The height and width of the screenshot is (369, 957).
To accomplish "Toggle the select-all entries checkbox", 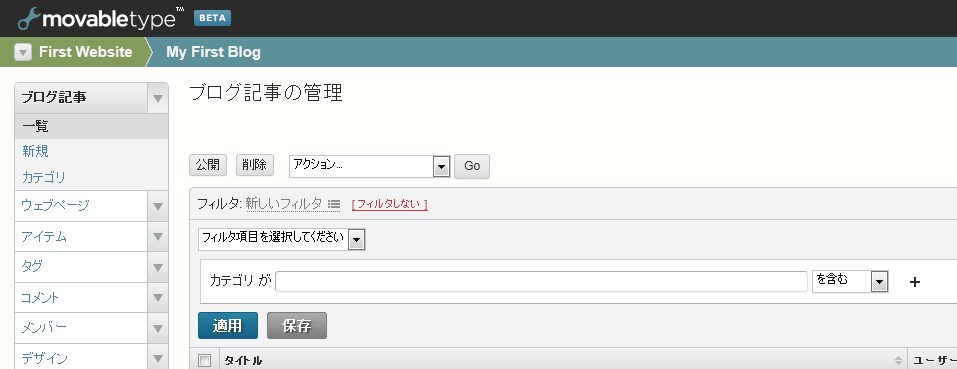I will [x=205, y=360].
